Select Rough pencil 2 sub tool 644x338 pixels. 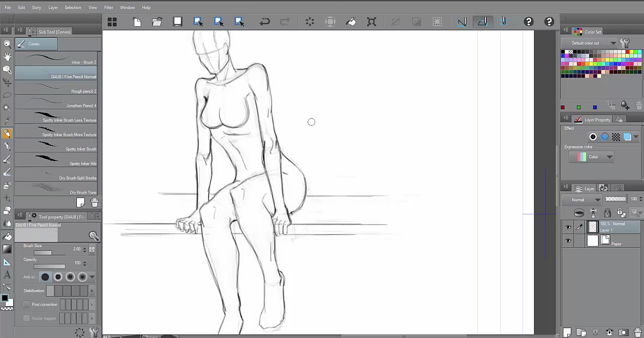[x=56, y=88]
